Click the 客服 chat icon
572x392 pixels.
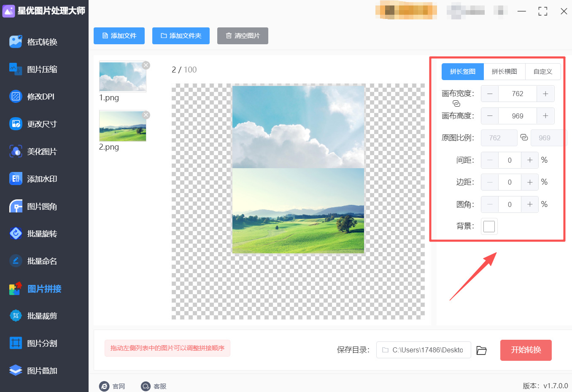pyautogui.click(x=146, y=386)
